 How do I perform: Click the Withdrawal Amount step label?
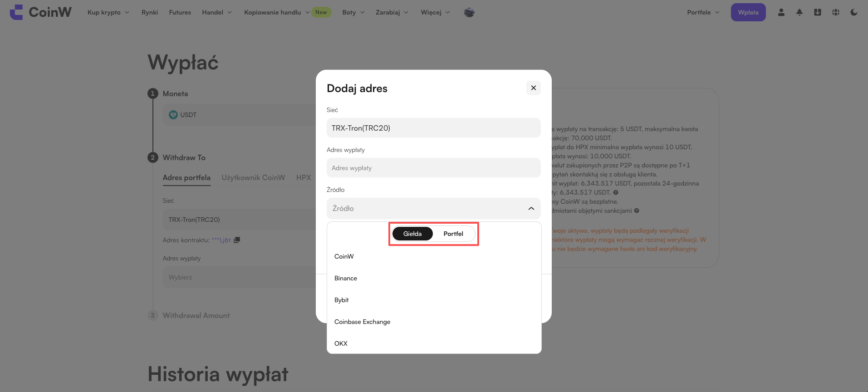point(196,315)
